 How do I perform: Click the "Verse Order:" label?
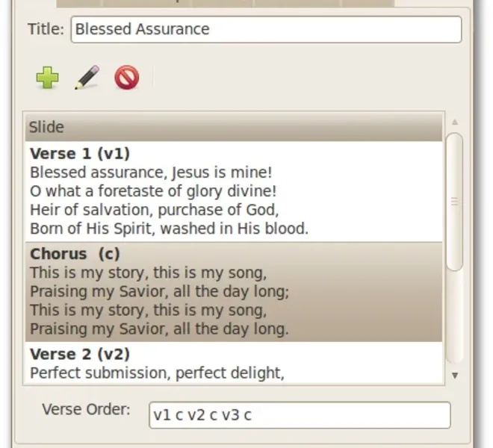pos(86,410)
